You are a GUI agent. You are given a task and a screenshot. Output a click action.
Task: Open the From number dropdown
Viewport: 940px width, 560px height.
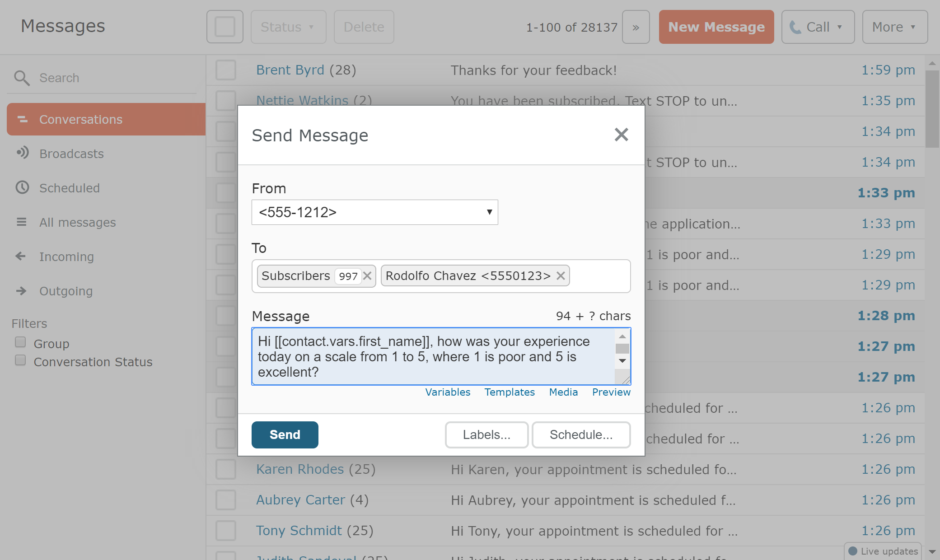[x=374, y=212]
